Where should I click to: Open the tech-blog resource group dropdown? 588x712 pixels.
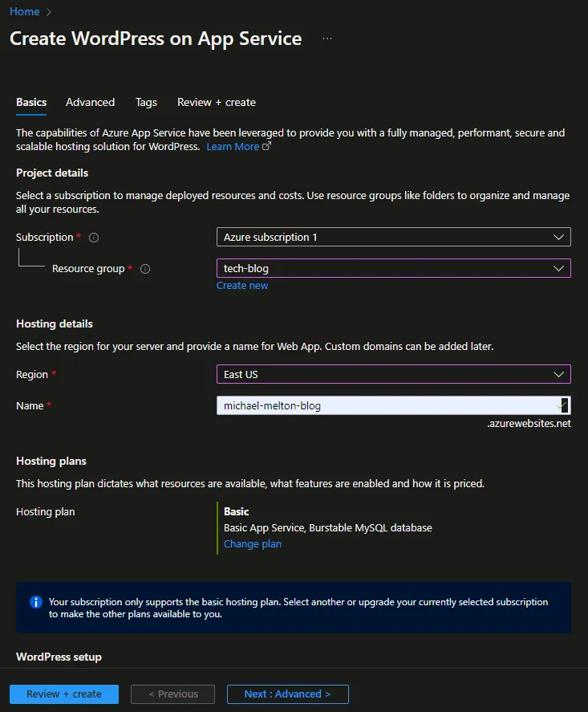(x=393, y=268)
